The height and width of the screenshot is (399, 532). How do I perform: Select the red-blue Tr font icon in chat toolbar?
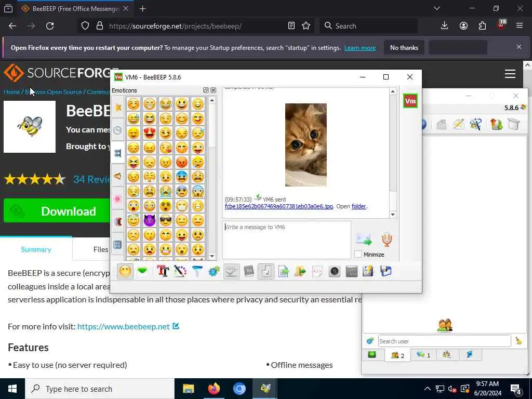coord(163,271)
